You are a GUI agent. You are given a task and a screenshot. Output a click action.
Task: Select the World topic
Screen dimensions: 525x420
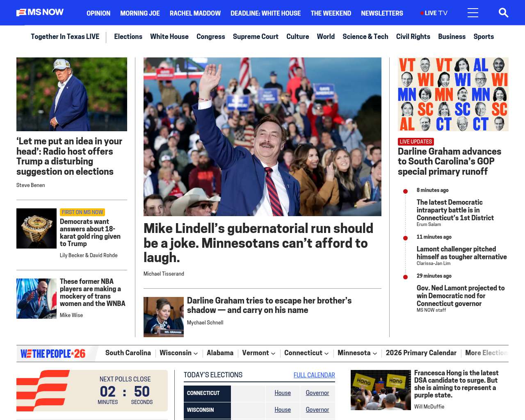(x=326, y=37)
